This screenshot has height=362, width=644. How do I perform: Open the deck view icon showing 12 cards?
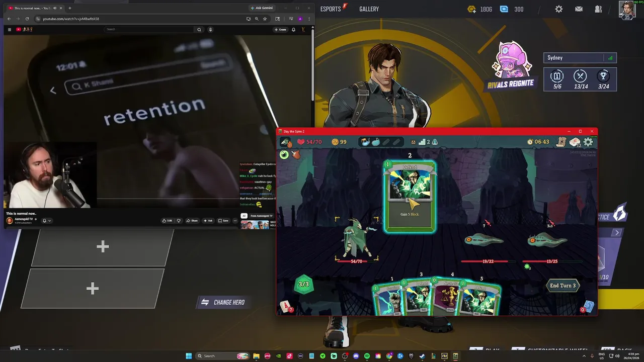(x=575, y=143)
